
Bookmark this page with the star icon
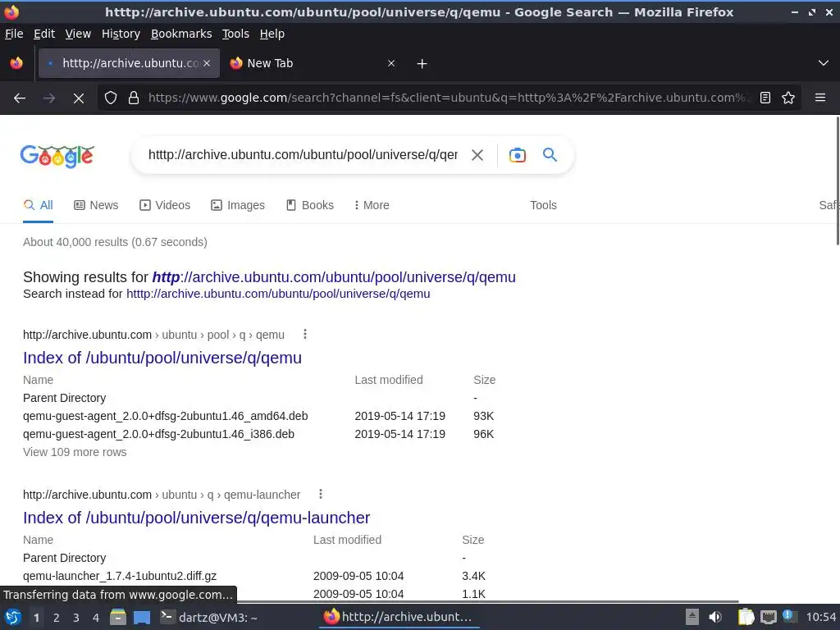pos(788,98)
